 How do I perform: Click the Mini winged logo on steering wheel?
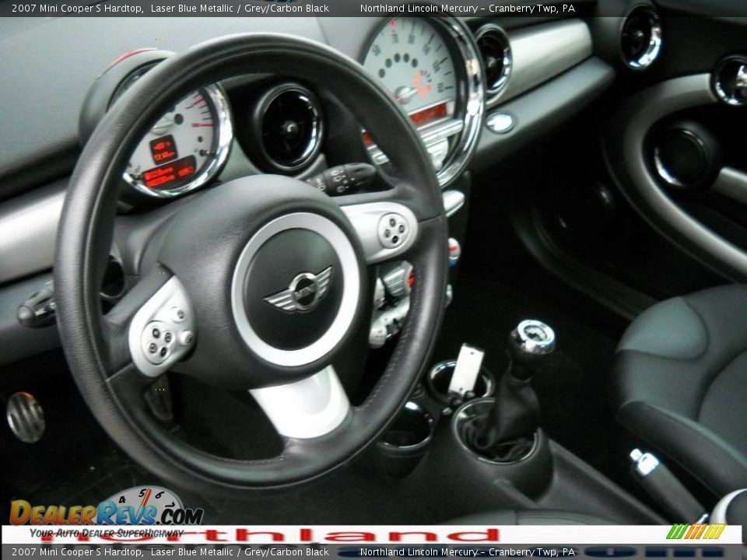click(x=298, y=290)
